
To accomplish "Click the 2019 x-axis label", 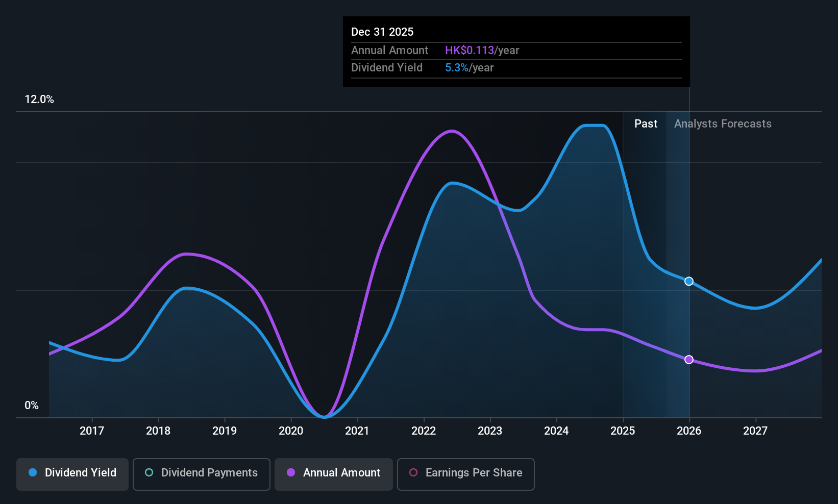I will (x=225, y=431).
